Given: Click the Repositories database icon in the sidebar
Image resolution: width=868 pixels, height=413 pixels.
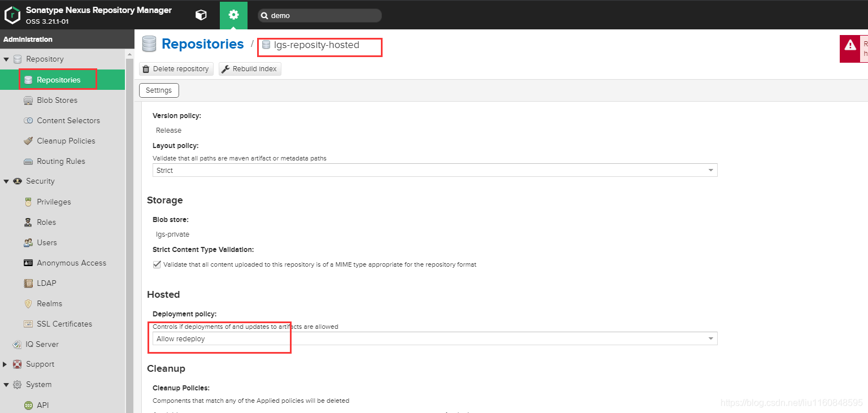Looking at the screenshot, I should [x=28, y=80].
